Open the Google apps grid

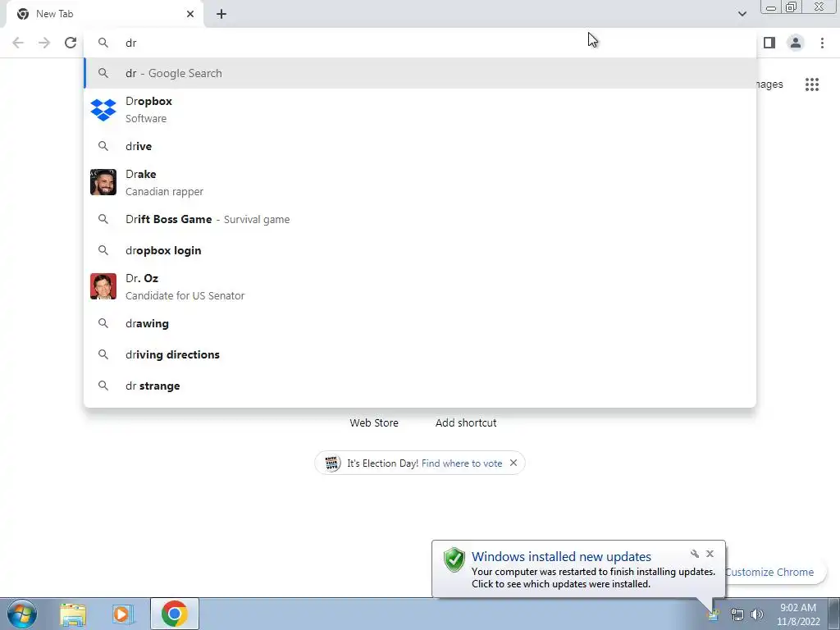[x=812, y=84]
